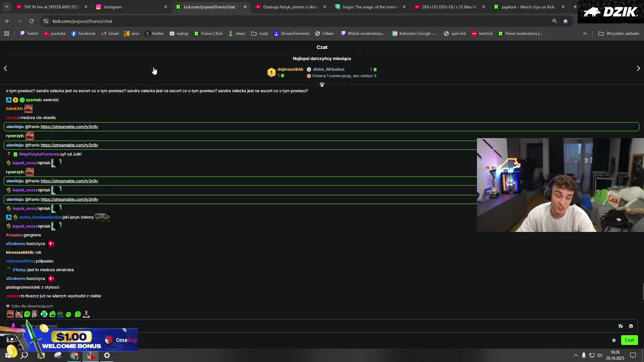Open the Twitch bookmark

pyautogui.click(x=29, y=34)
